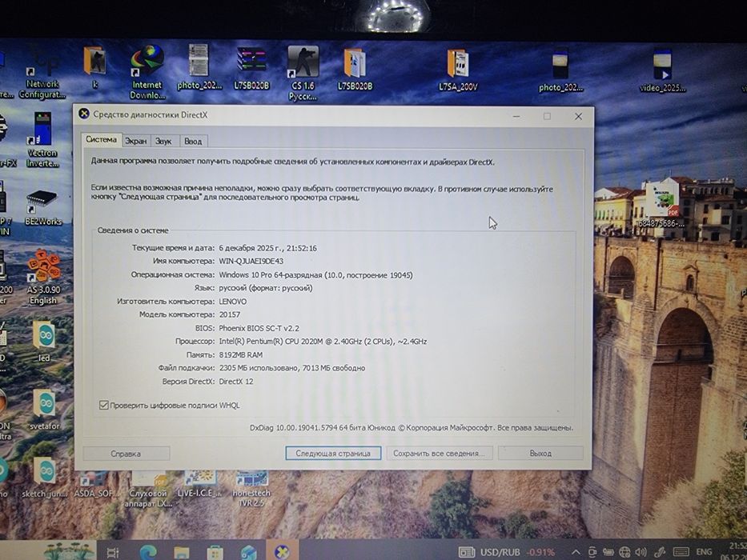Launch the CS 1.6 desktop shortcut

tap(303, 74)
